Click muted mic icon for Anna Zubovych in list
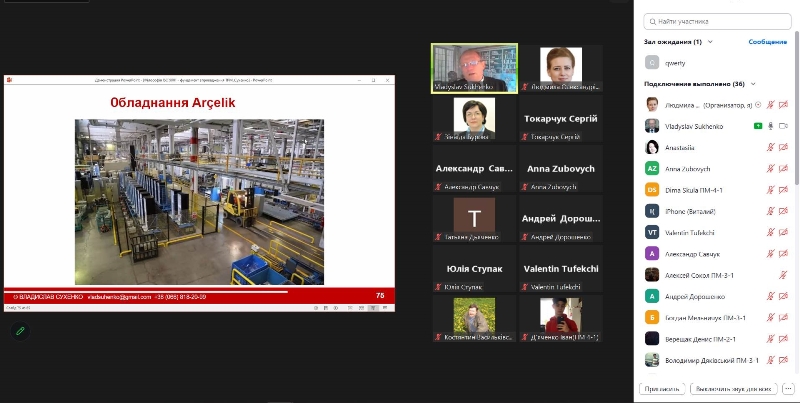This screenshot has width=800, height=403. pyautogui.click(x=770, y=168)
